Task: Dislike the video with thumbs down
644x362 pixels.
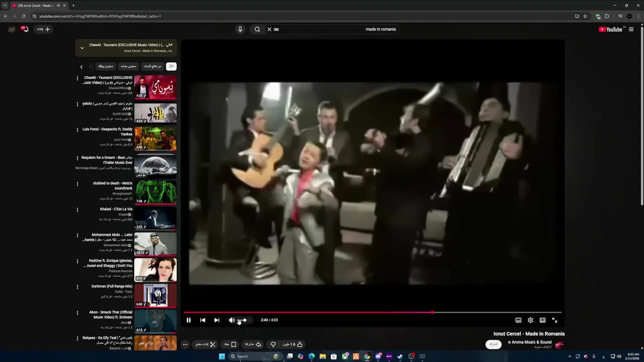Action: point(273,344)
